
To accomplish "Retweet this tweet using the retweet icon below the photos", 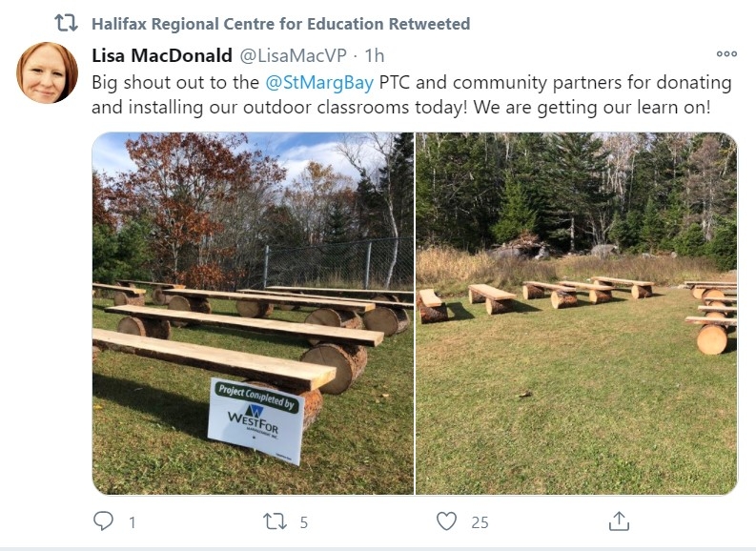I will (x=275, y=520).
